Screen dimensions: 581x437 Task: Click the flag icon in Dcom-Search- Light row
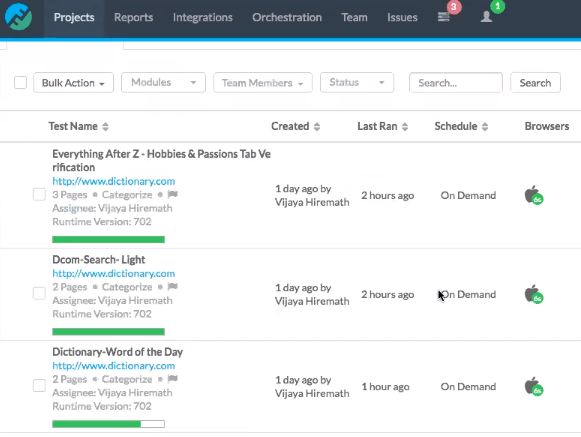173,287
